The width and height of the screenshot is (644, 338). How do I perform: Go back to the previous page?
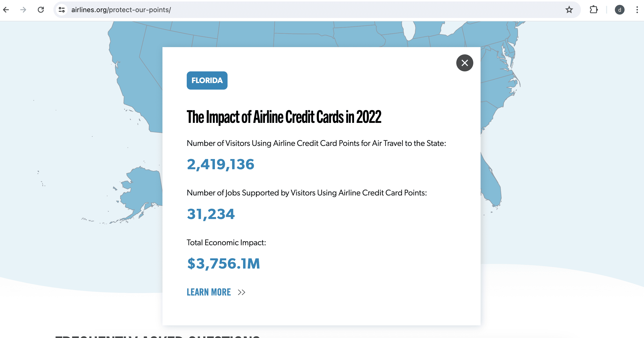pyautogui.click(x=6, y=10)
